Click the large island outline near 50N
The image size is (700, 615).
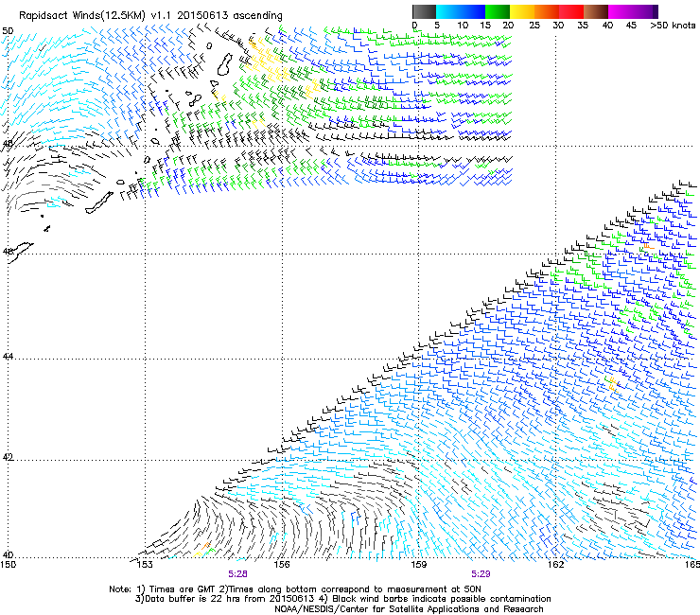[225, 64]
